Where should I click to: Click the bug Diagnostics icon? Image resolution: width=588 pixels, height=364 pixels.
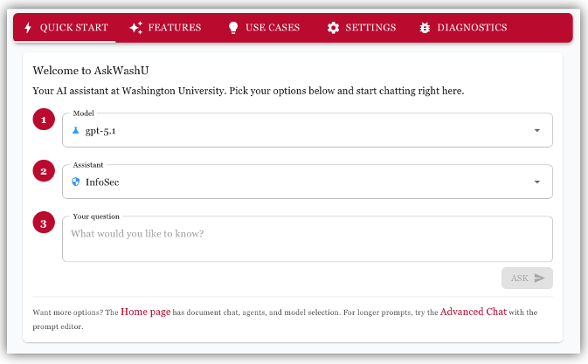click(425, 28)
